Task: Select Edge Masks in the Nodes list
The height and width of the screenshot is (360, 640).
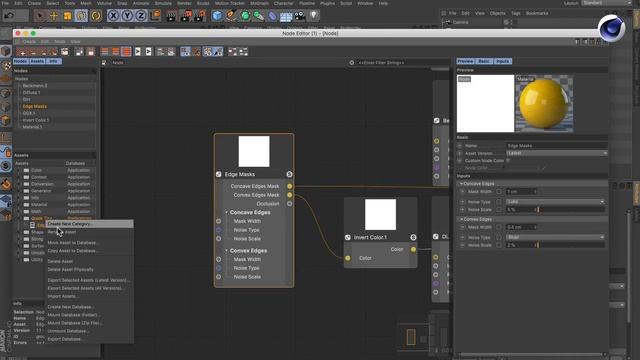Action: (35, 107)
